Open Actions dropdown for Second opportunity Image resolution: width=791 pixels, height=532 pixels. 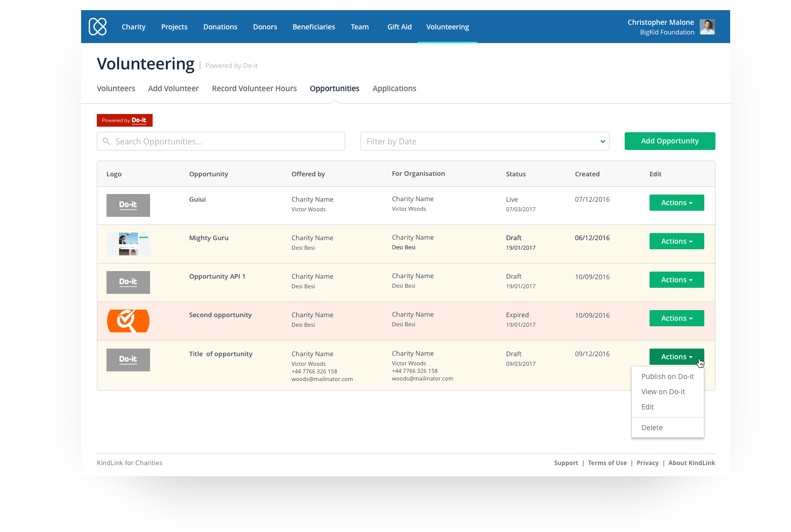coord(677,318)
